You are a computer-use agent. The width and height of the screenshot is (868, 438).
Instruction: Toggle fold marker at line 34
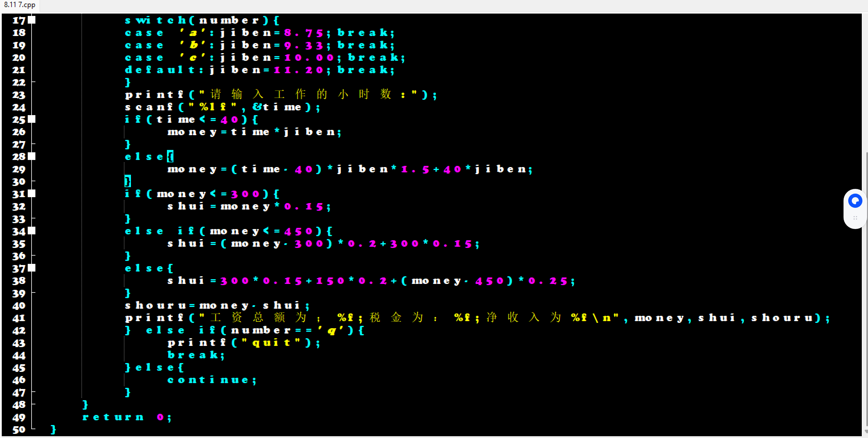pos(32,231)
